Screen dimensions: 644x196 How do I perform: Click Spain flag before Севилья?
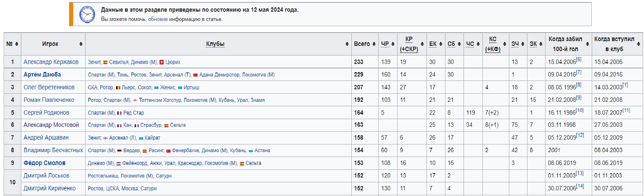click(x=105, y=62)
